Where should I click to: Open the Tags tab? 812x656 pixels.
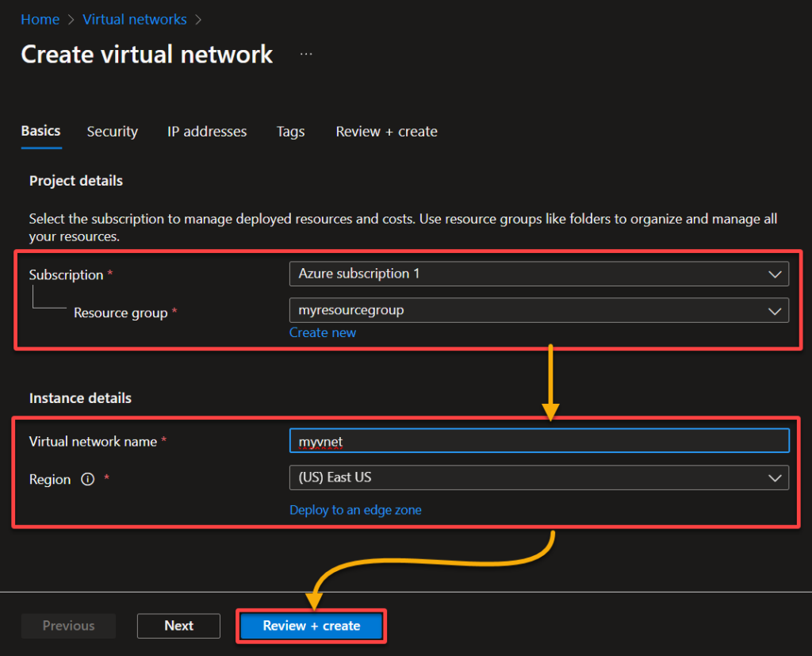[290, 132]
